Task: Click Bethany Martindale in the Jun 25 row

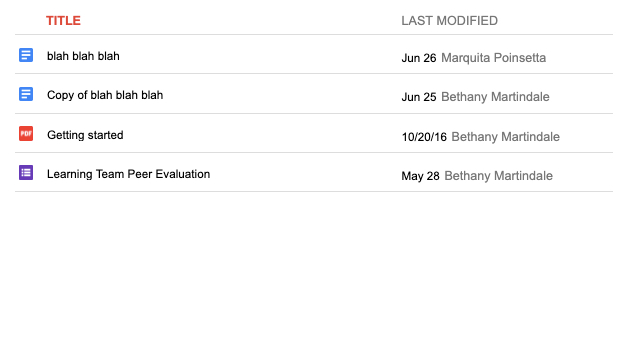Action: point(495,97)
